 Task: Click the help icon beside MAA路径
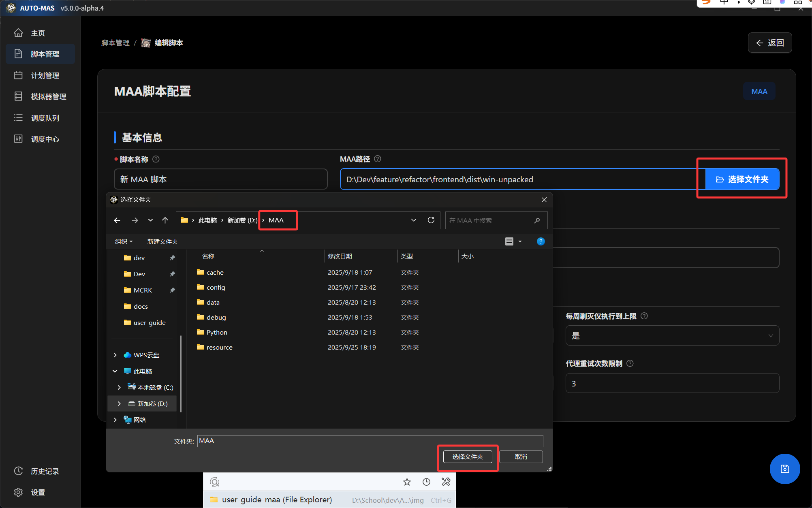tap(378, 159)
